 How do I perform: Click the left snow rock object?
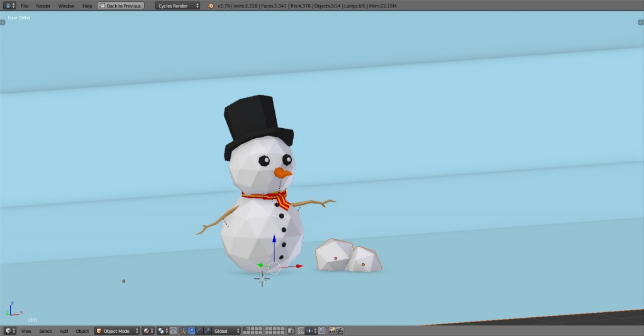click(333, 255)
